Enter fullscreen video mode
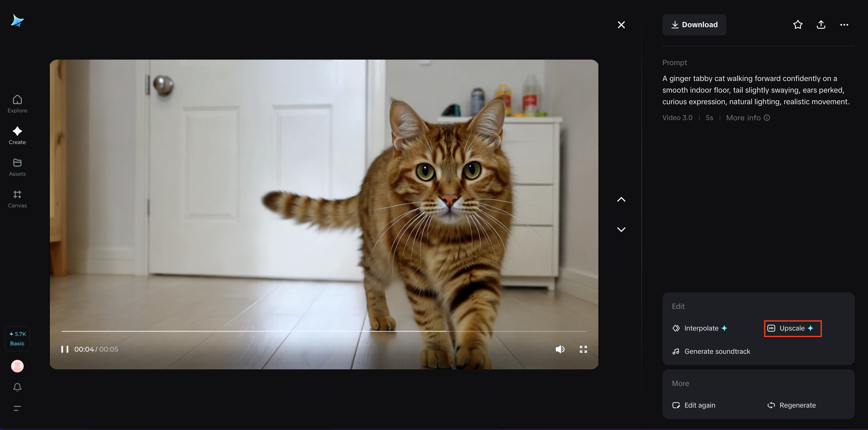This screenshot has height=430, width=868. coord(583,349)
